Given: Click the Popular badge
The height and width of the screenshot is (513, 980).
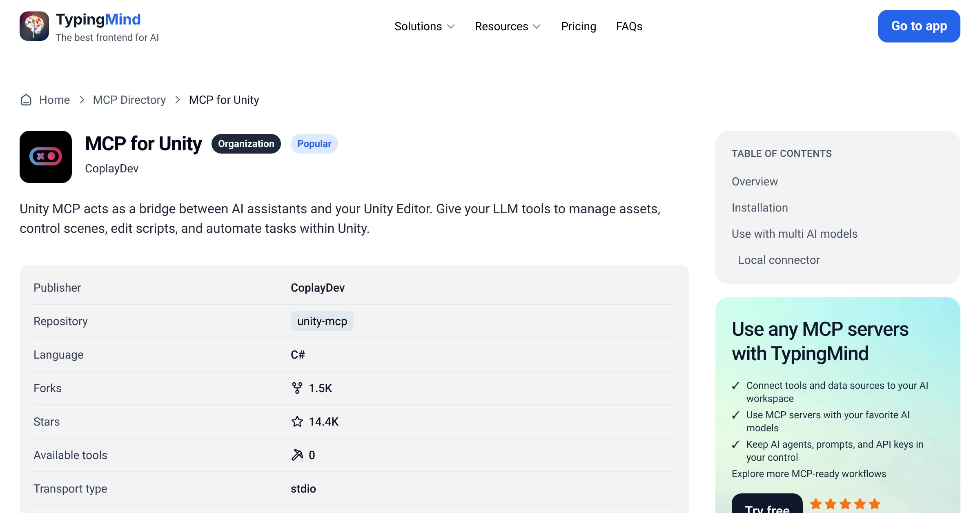Looking at the screenshot, I should tap(314, 144).
